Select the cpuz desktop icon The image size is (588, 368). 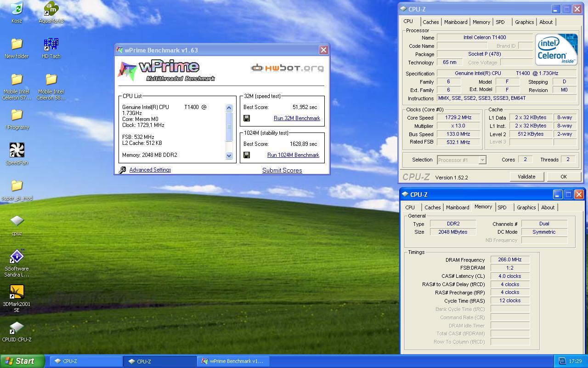(x=17, y=221)
